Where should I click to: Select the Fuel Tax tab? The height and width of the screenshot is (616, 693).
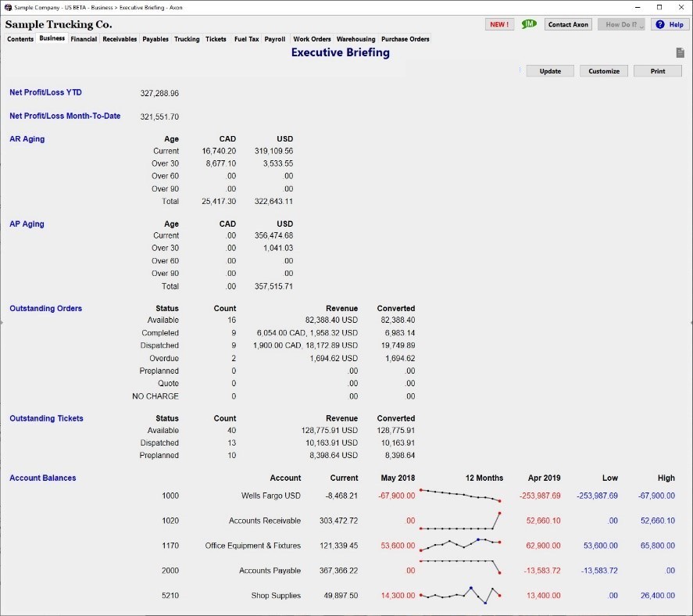pos(246,39)
